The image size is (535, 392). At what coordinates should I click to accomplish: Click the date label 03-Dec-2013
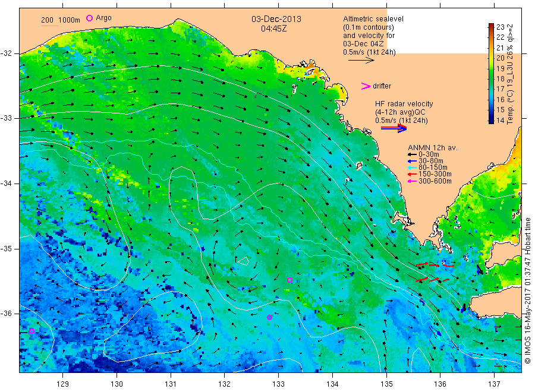276,19
